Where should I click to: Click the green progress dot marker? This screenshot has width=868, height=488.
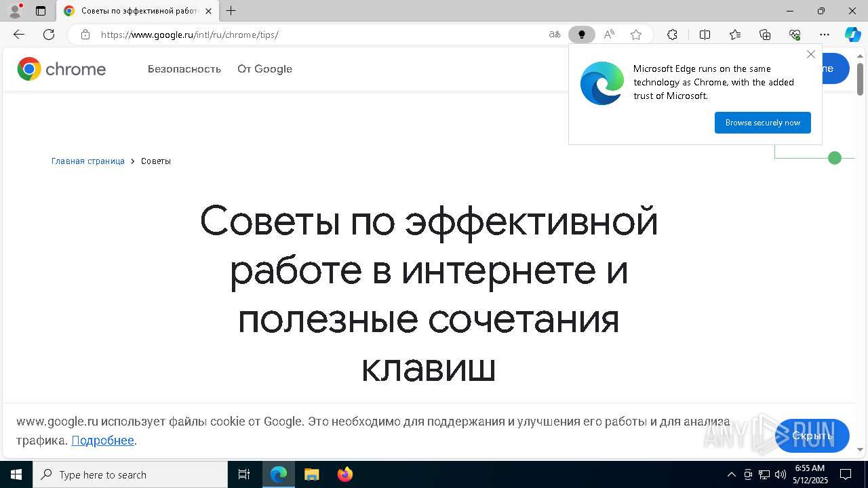click(835, 158)
